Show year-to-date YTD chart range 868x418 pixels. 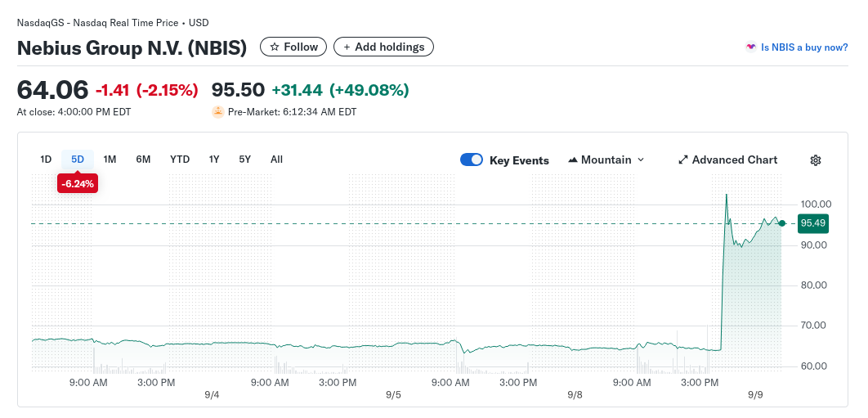coord(180,160)
